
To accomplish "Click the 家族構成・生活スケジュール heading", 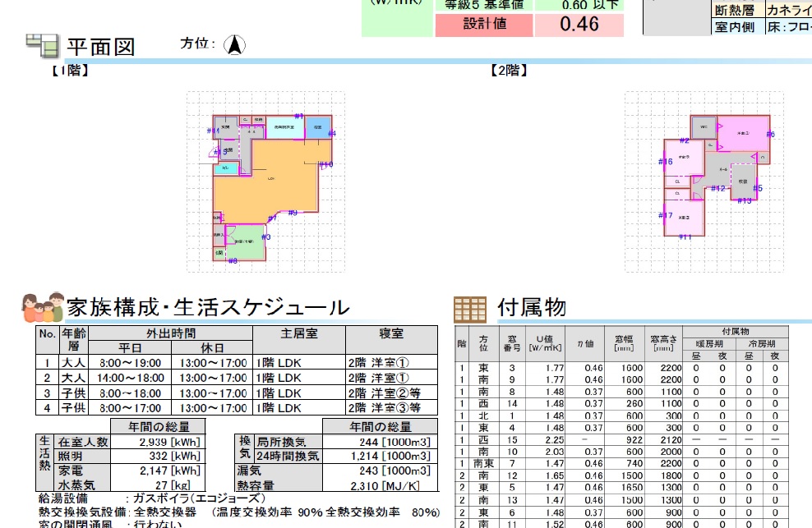I will (x=208, y=307).
